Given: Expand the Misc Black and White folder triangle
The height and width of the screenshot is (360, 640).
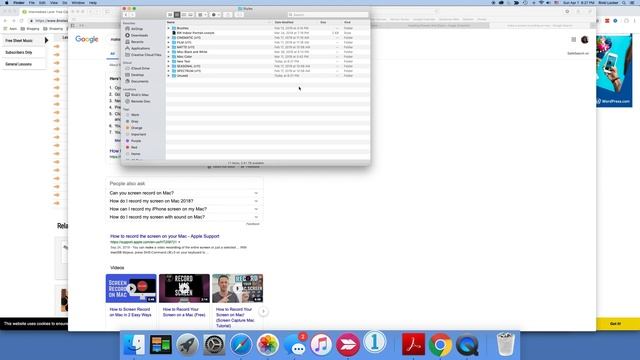Looking at the screenshot, I should point(169,52).
